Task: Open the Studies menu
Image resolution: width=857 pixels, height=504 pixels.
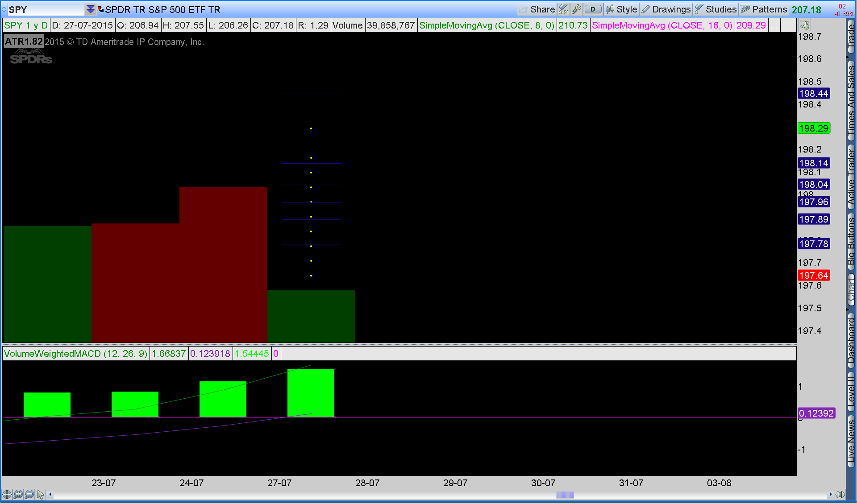Action: click(x=716, y=9)
